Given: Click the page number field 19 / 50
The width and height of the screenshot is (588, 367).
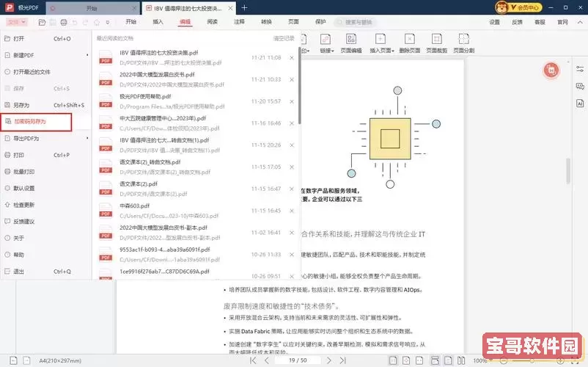Looking at the screenshot, I should [x=298, y=360].
